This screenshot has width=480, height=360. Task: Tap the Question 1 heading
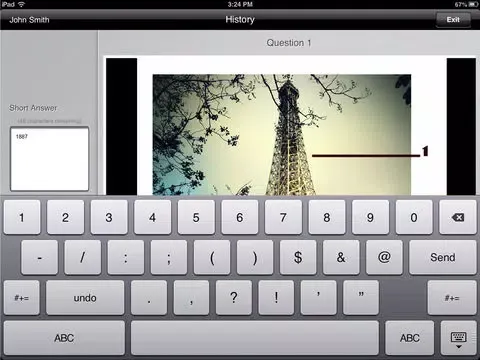click(289, 43)
